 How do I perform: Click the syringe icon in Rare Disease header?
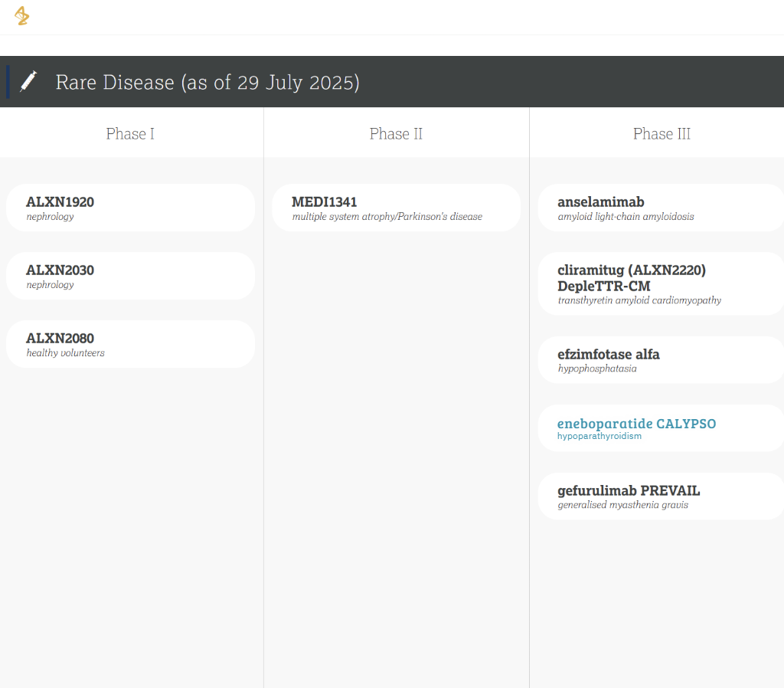click(28, 81)
